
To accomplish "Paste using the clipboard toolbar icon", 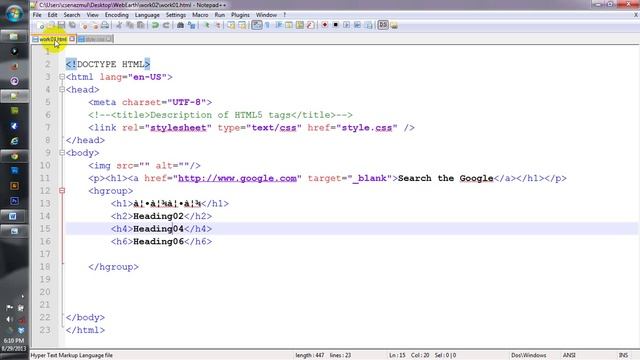I will 140,25.
